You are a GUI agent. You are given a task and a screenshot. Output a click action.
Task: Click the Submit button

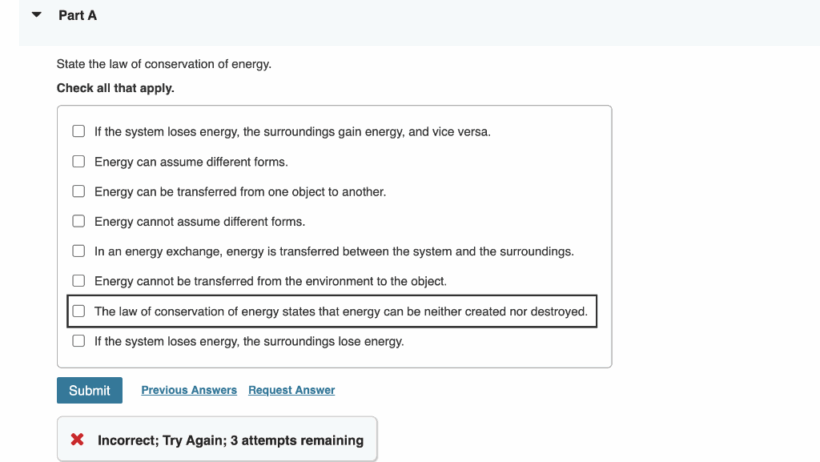[x=89, y=390]
